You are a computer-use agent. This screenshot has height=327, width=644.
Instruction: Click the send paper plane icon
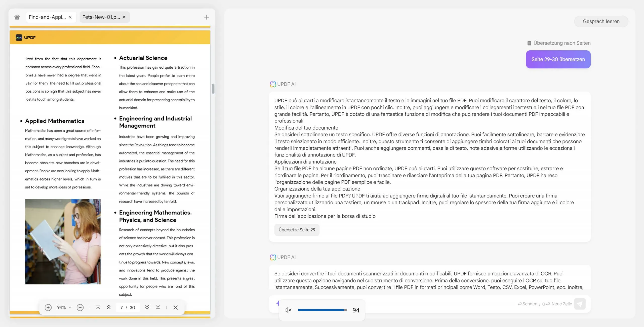coord(580,304)
